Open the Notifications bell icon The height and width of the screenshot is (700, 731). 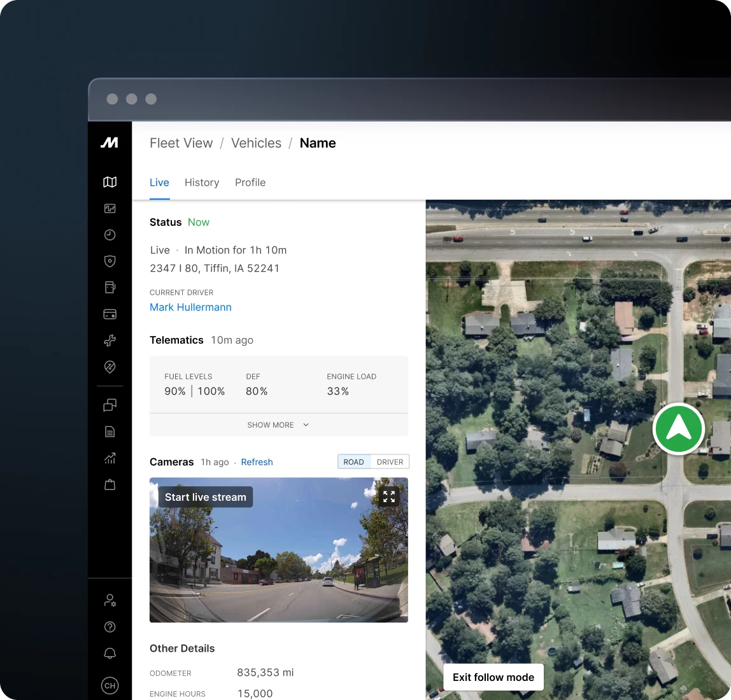[x=110, y=653]
